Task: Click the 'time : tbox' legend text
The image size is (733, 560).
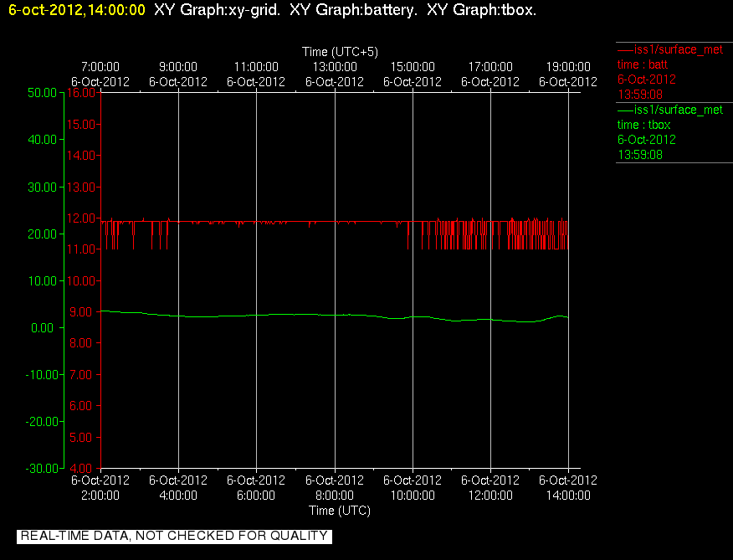Action: (x=643, y=125)
